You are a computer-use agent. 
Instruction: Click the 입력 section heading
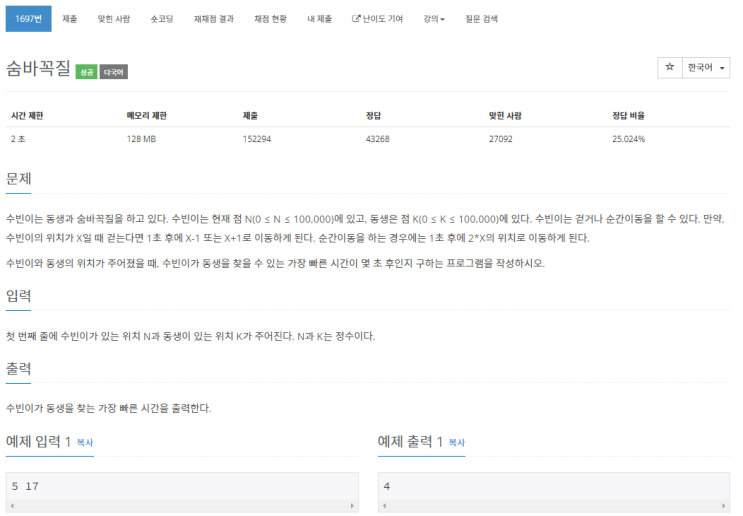tap(18, 296)
